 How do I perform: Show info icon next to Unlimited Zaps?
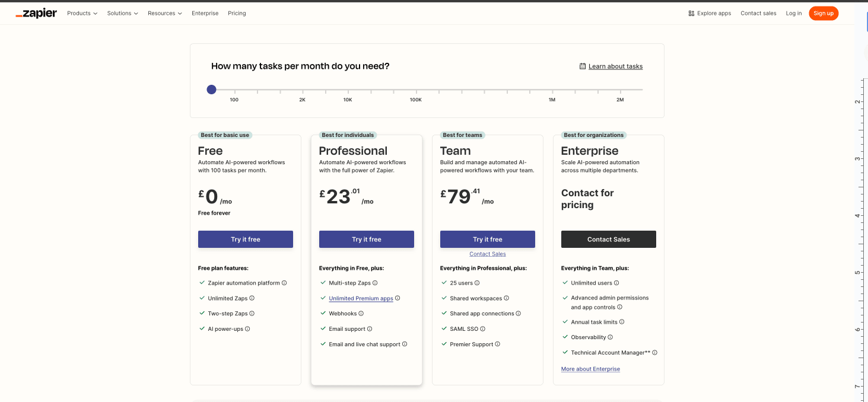point(252,298)
